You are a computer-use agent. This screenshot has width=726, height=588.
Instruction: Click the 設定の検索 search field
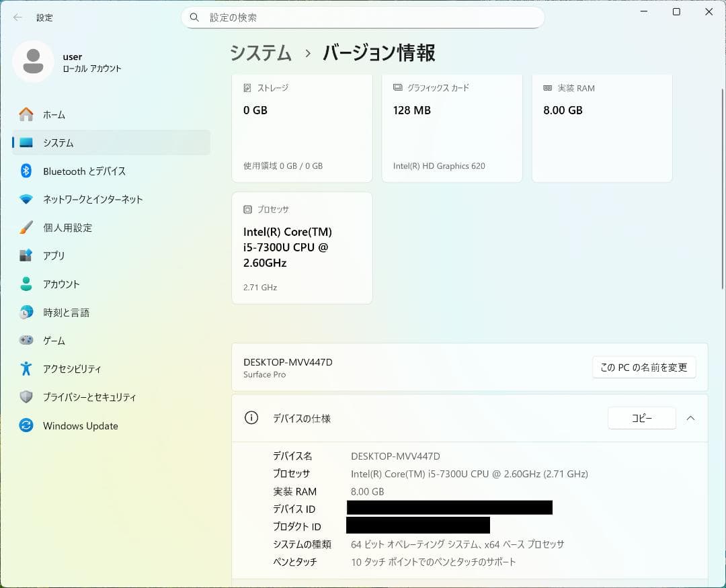click(363, 17)
